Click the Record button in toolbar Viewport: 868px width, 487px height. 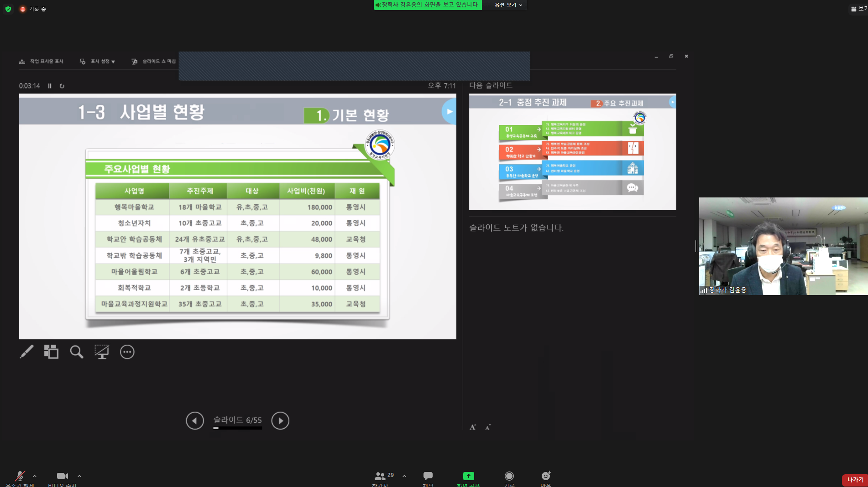[509, 478]
